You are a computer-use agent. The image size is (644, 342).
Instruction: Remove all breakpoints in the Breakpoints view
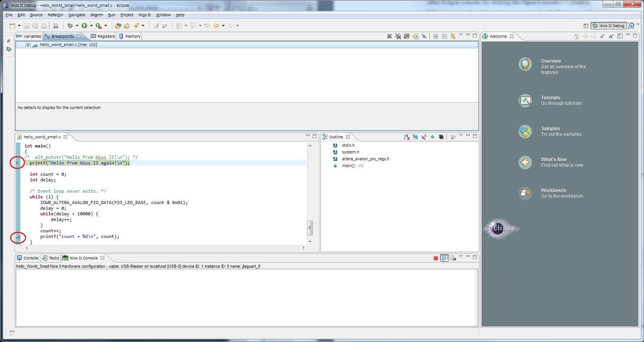coord(398,36)
